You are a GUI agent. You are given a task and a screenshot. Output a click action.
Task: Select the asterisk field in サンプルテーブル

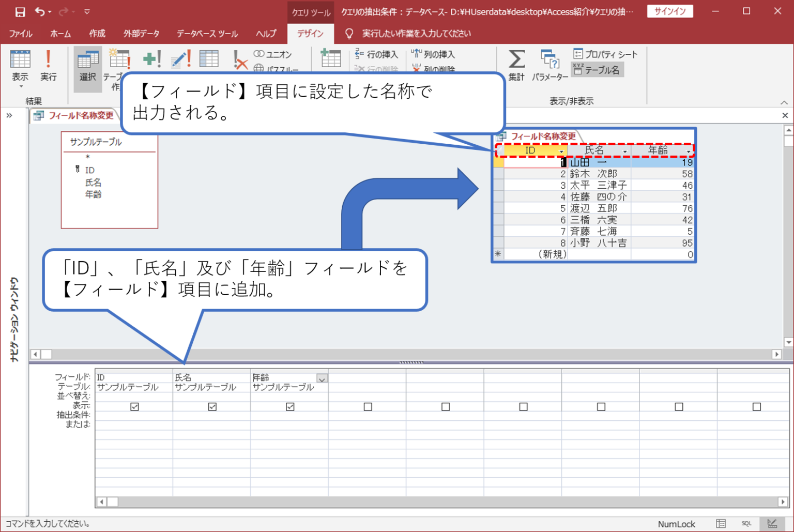88,157
